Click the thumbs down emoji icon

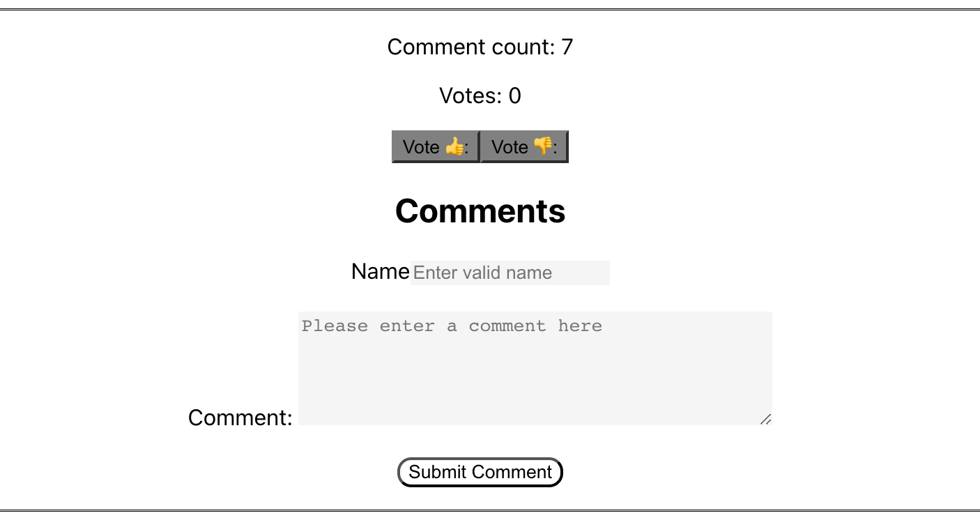pyautogui.click(x=543, y=146)
